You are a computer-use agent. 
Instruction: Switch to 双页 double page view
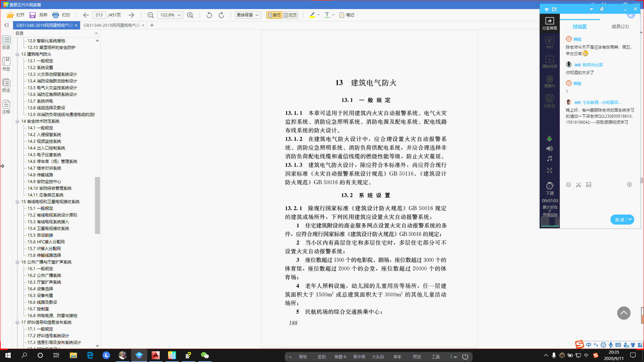(x=290, y=15)
